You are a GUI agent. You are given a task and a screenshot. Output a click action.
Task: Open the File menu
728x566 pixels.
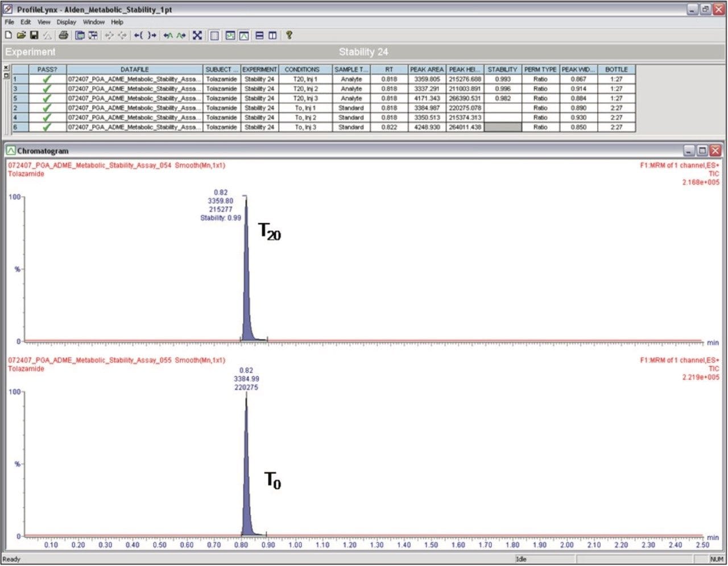click(9, 22)
